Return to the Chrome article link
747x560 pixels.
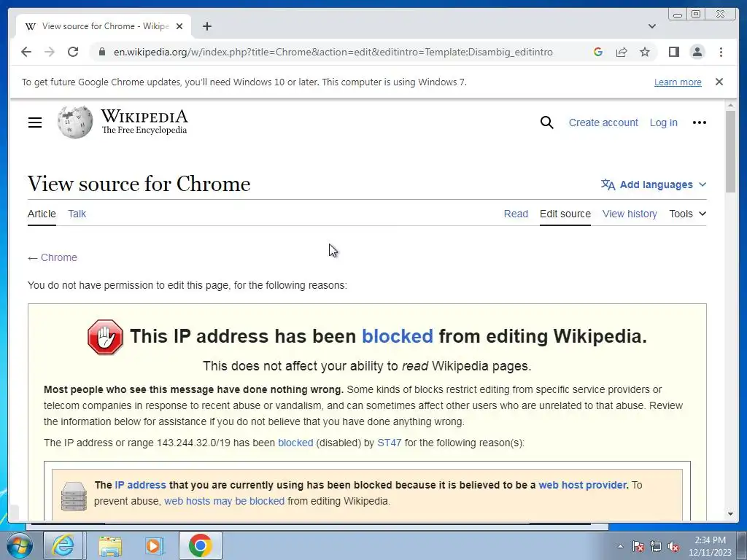tap(58, 257)
